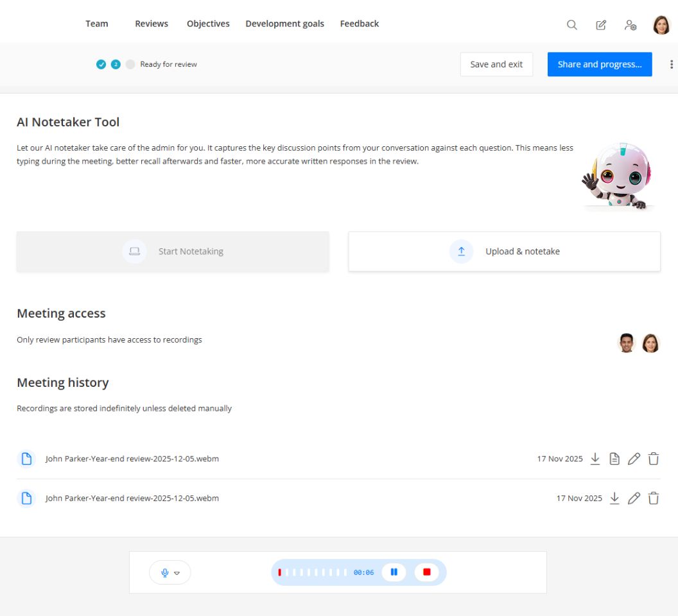Pause the recording
Screen dimensions: 678x616
click(x=394, y=572)
